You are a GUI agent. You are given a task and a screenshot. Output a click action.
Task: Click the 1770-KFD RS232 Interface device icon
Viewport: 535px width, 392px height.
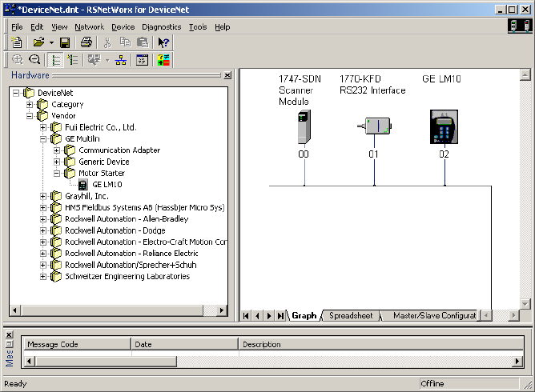coord(372,127)
